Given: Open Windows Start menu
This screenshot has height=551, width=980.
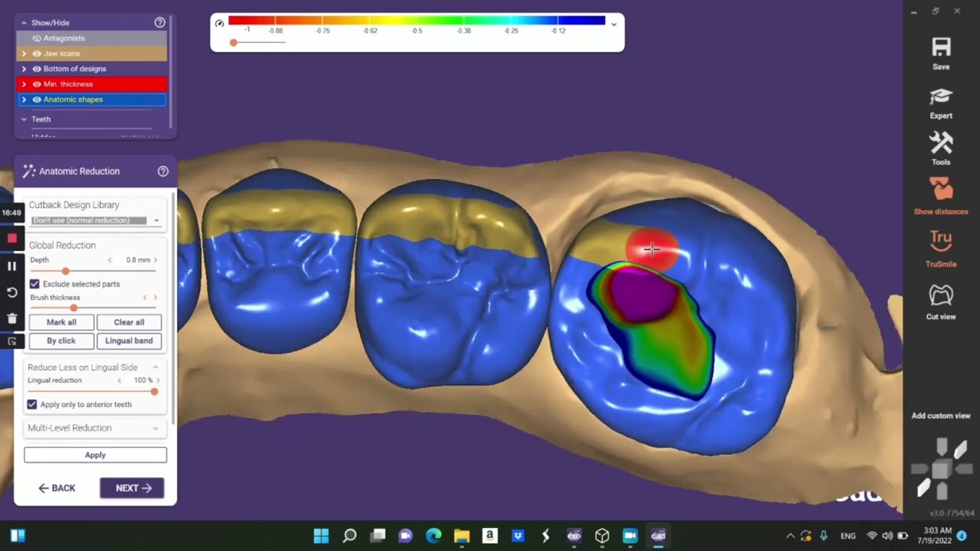Looking at the screenshot, I should pyautogui.click(x=321, y=536).
